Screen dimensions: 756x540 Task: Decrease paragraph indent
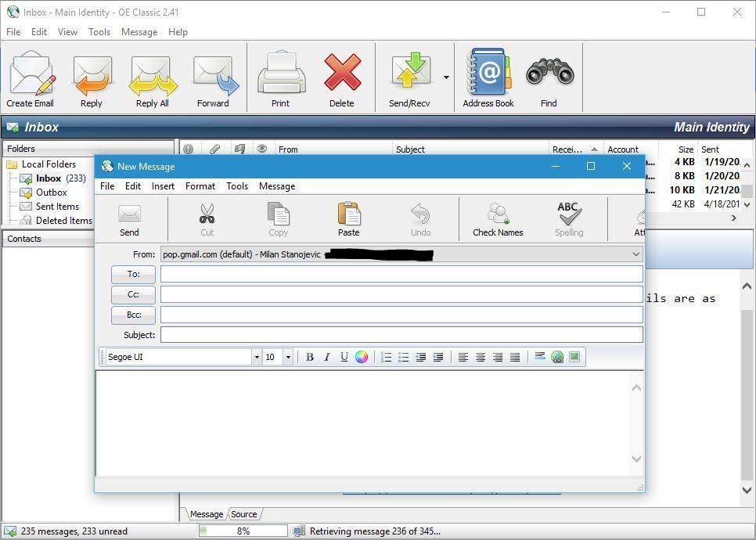(x=421, y=358)
